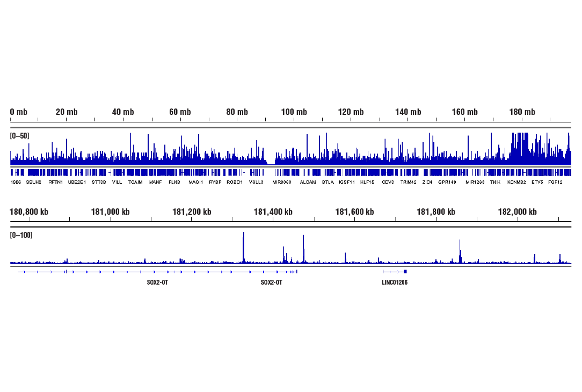The image size is (582, 392).
Task: Select the TNIK gene annotation
Action: tap(495, 182)
